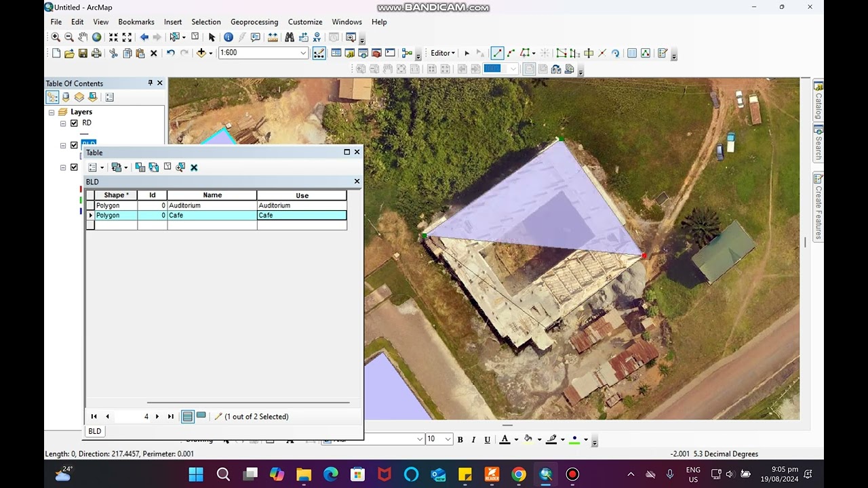Delete selected rows in Table window

[194, 167]
